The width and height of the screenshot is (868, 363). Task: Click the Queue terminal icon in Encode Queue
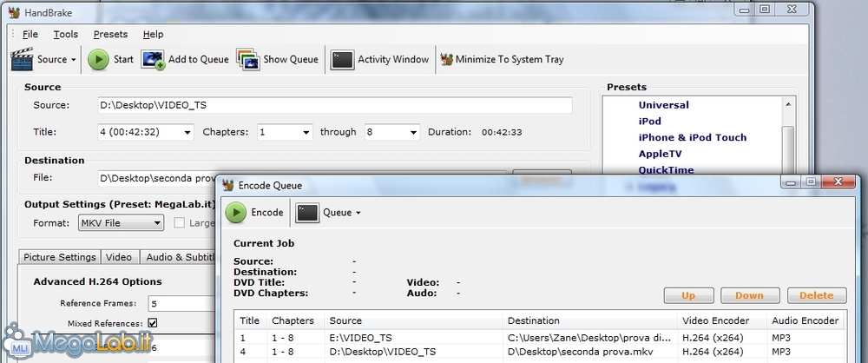(307, 213)
